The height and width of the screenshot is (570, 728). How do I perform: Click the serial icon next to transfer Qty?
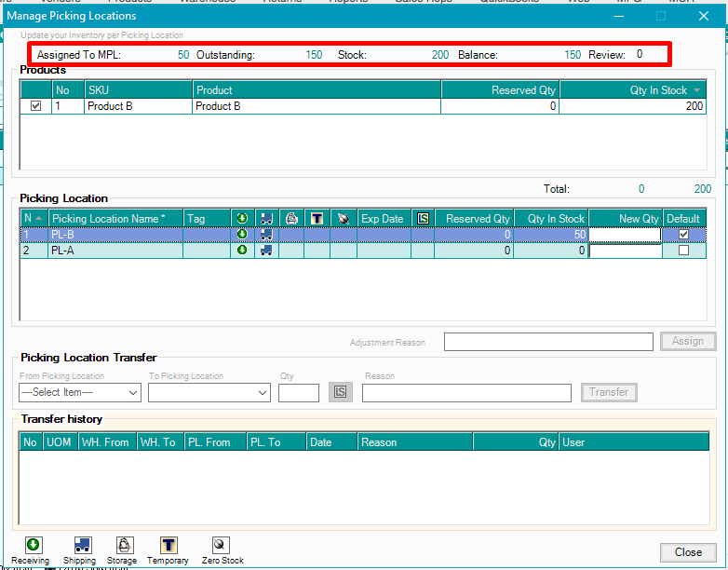coord(341,393)
